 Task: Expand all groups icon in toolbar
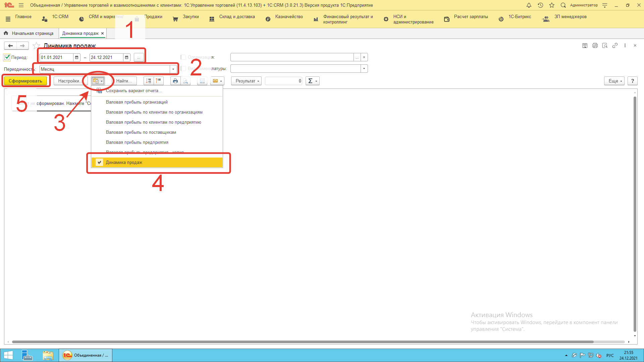click(149, 81)
